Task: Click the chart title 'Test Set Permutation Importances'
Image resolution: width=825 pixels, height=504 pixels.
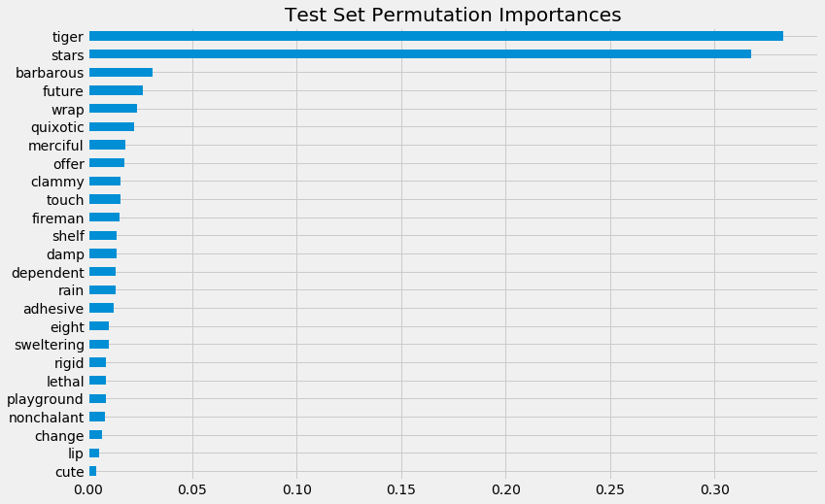Action: [453, 15]
